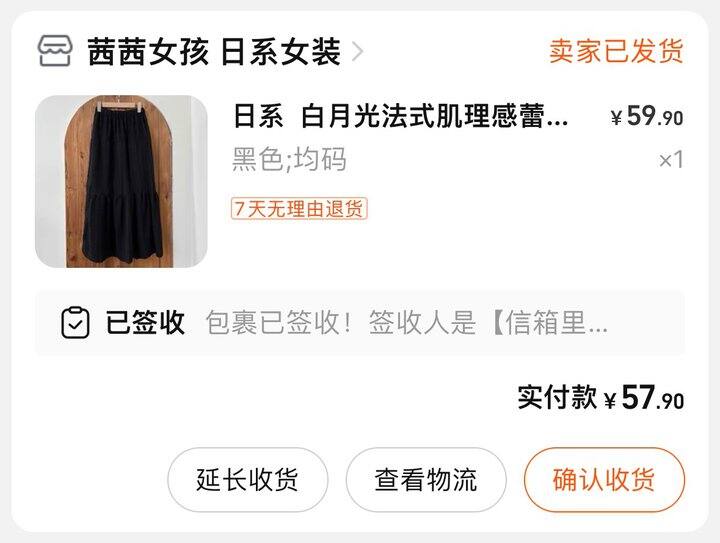Select the 黑色;均码 variant text
The width and height of the screenshot is (720, 543).
click(x=289, y=159)
